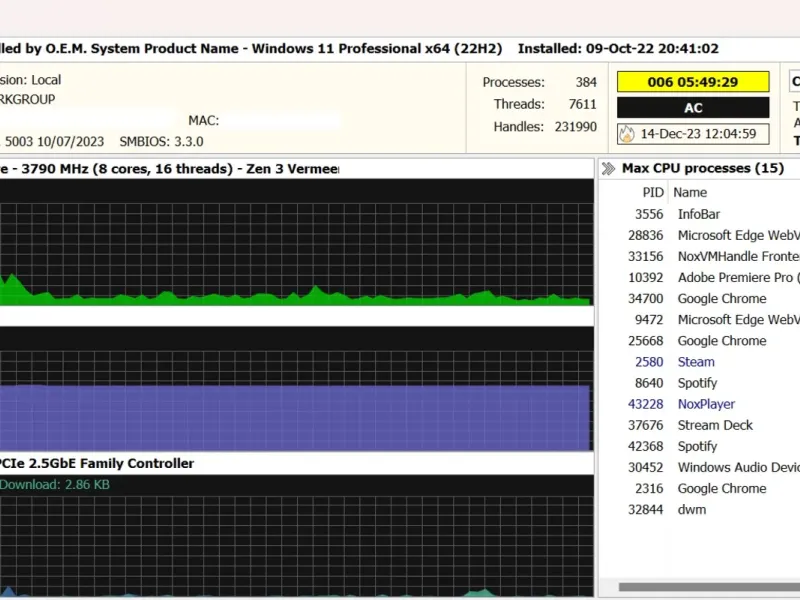This screenshot has width=800, height=600.
Task: Select the NoxPlayer process entry
Action: click(x=706, y=404)
